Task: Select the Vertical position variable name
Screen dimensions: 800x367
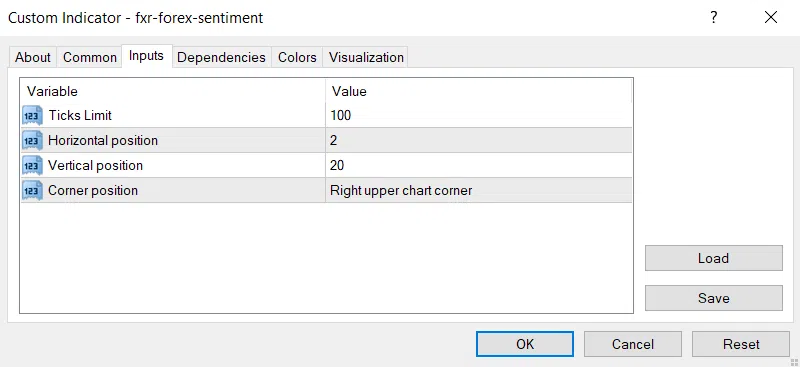Action: (x=95, y=165)
